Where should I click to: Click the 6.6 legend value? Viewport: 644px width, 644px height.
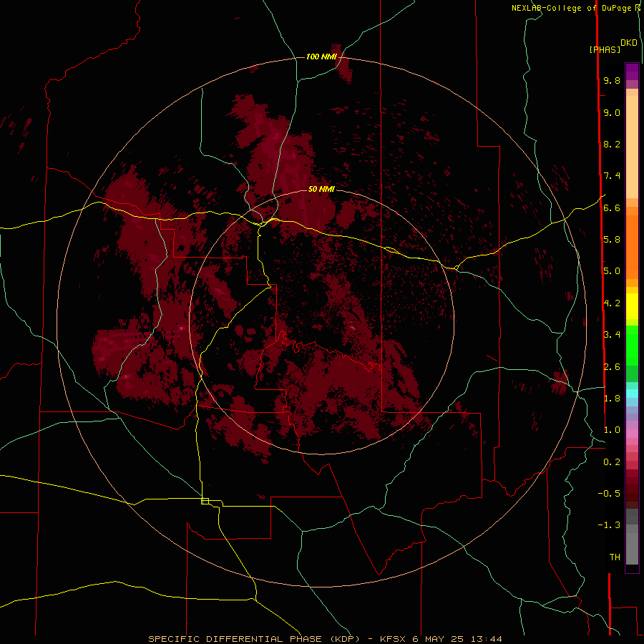click(612, 208)
